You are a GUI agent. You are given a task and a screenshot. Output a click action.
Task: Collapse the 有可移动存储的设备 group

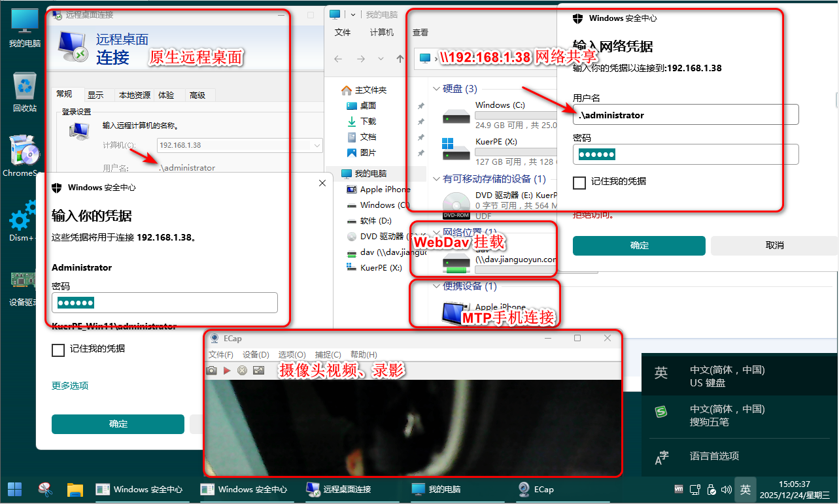tap(436, 179)
